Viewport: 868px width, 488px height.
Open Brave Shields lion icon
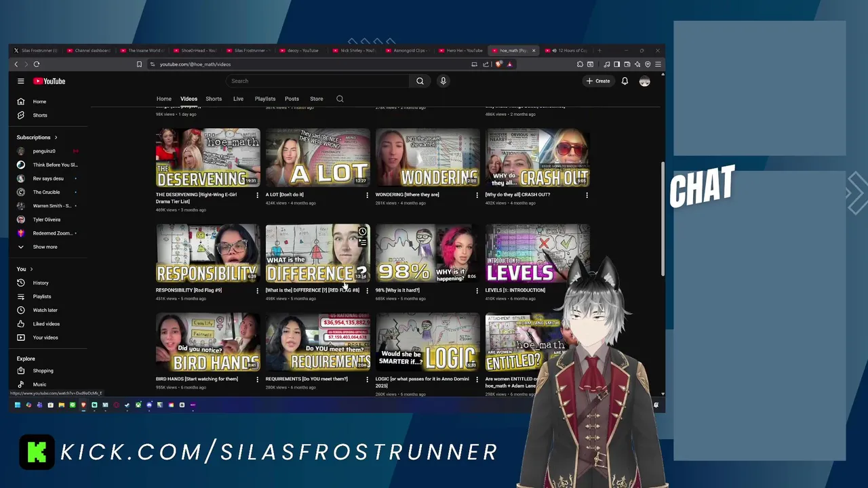pos(499,64)
